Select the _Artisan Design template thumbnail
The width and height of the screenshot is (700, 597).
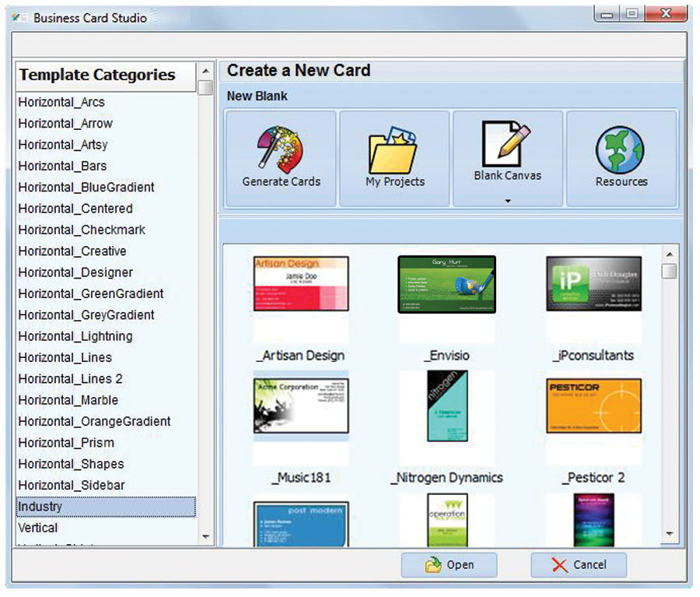pyautogui.click(x=301, y=284)
